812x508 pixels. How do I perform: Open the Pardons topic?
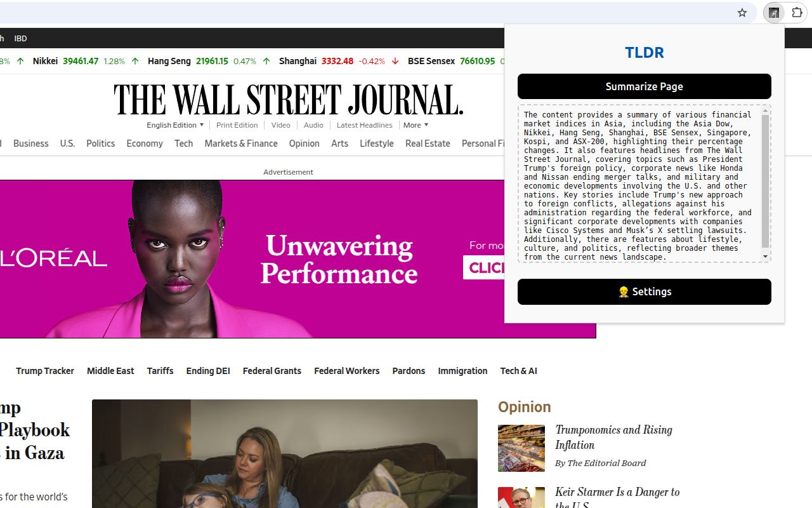pyautogui.click(x=409, y=371)
